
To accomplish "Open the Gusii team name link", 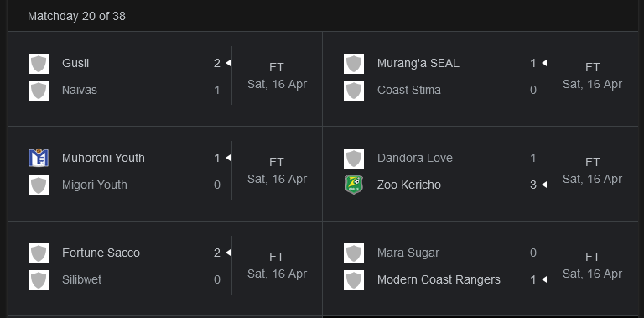I will tap(75, 63).
